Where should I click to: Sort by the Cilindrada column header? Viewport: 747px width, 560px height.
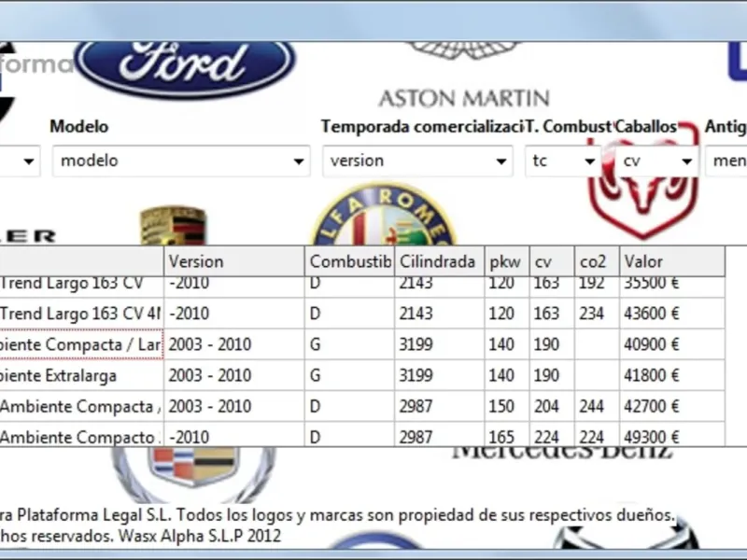click(439, 261)
